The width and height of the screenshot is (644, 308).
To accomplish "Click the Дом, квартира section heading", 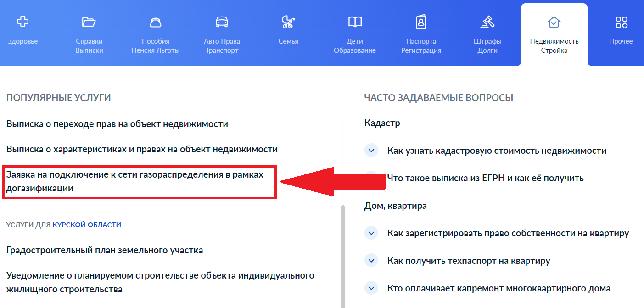I will (395, 206).
